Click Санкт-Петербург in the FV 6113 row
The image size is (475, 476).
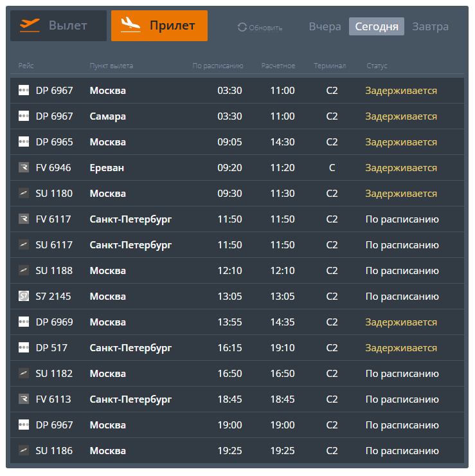(130, 399)
